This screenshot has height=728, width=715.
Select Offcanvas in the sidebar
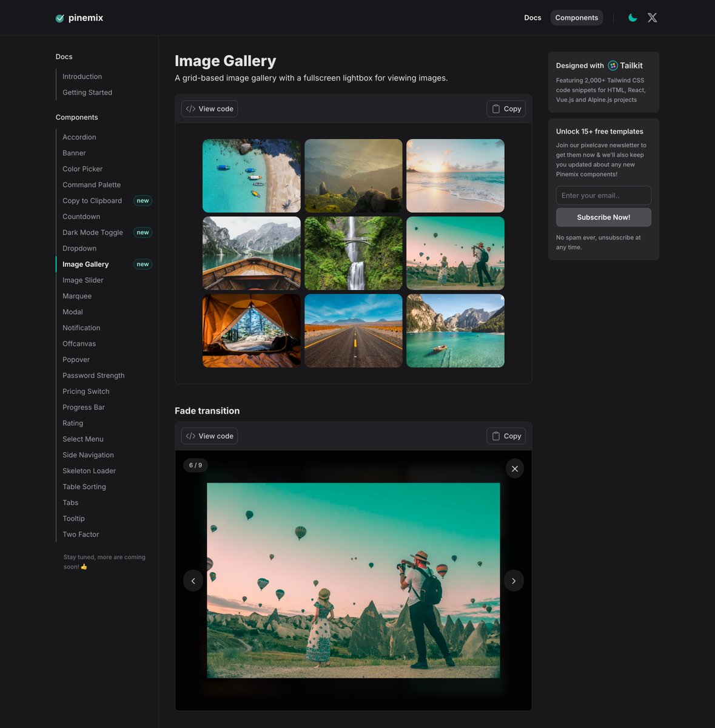pyautogui.click(x=79, y=343)
